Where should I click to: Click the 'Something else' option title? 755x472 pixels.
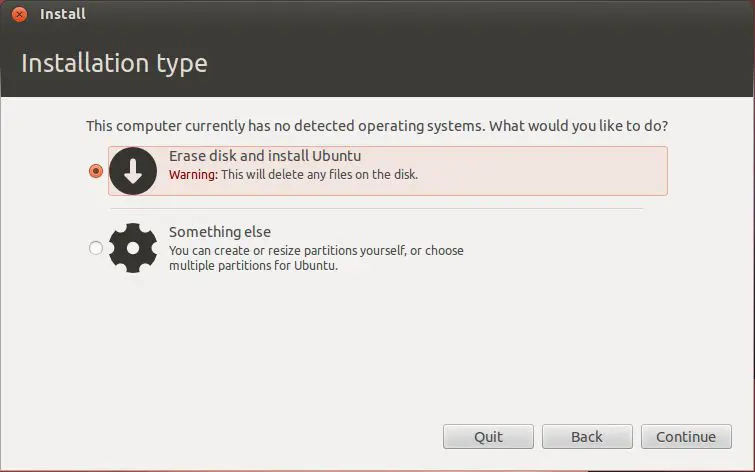coord(220,232)
